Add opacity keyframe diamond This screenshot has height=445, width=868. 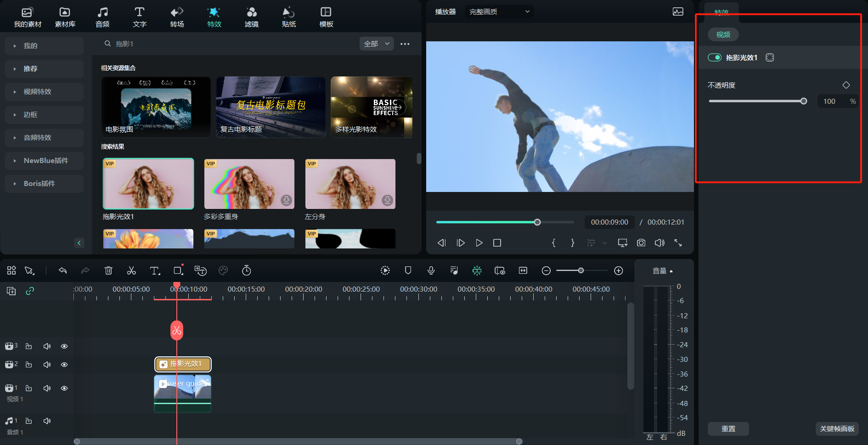(846, 85)
